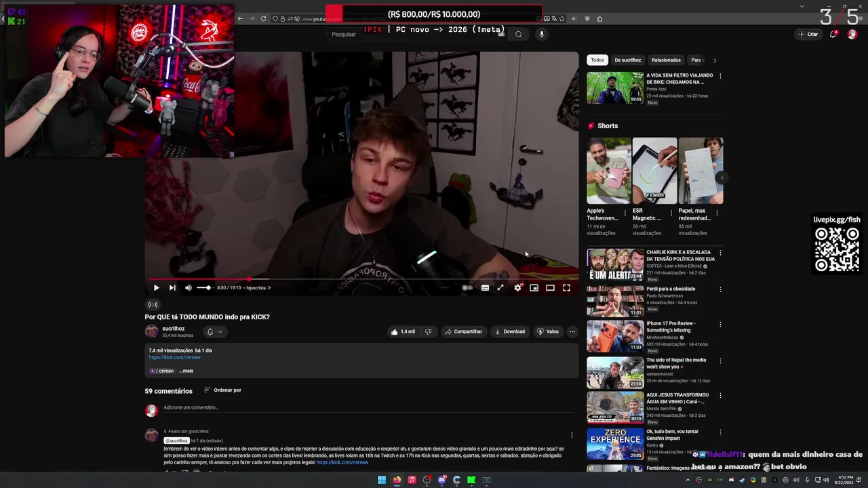Toggle subtitles/closed captions
This screenshot has height=488, width=868.
click(x=485, y=287)
